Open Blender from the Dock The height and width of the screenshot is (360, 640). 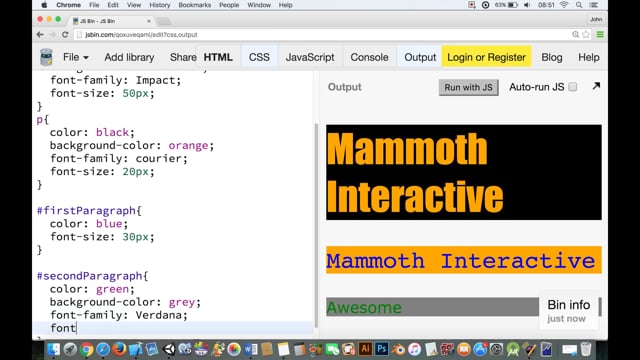point(398,349)
